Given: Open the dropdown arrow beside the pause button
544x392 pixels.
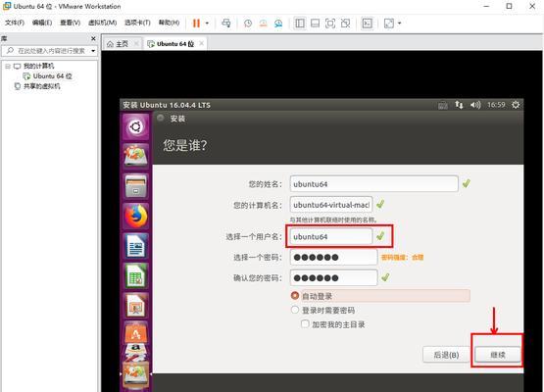Looking at the screenshot, I should tap(207, 24).
